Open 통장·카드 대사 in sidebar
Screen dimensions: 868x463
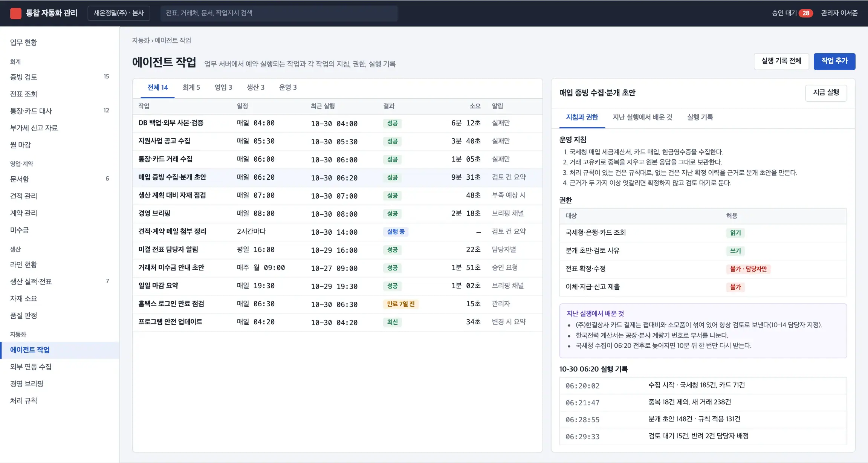pyautogui.click(x=60, y=111)
